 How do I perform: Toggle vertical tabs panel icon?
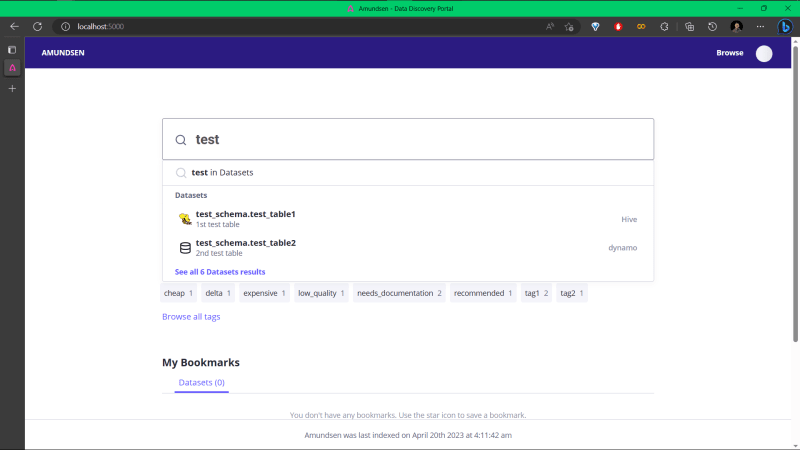tap(12, 50)
